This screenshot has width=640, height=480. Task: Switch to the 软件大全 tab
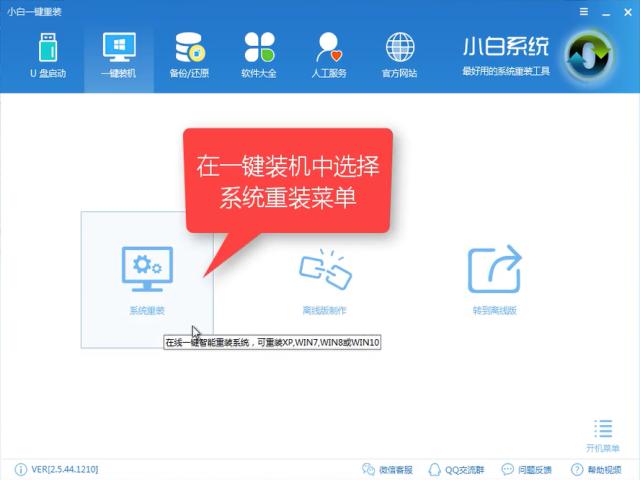point(259,55)
